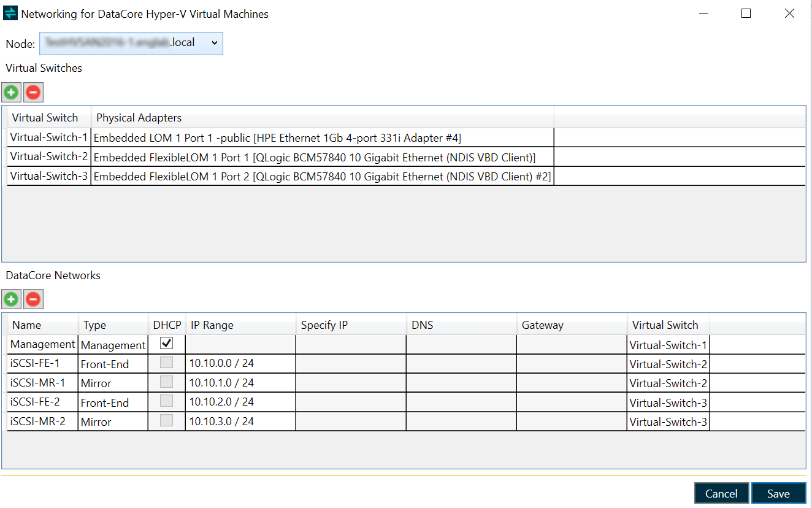Click IP range 10.10.2.0 / 24

[x=240, y=402]
